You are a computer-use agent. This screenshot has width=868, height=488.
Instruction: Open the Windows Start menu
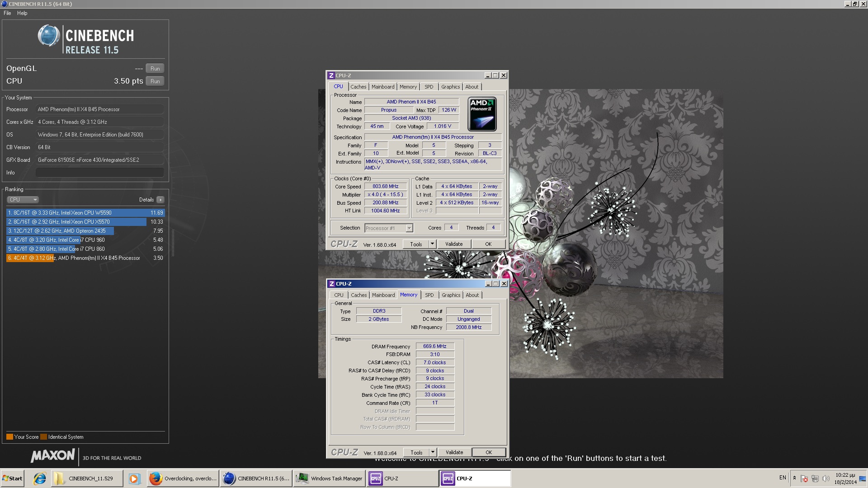point(12,479)
